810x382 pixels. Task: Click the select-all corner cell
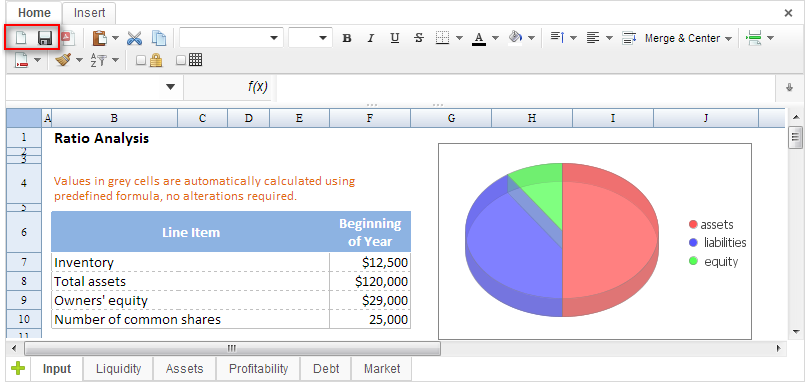point(24,118)
